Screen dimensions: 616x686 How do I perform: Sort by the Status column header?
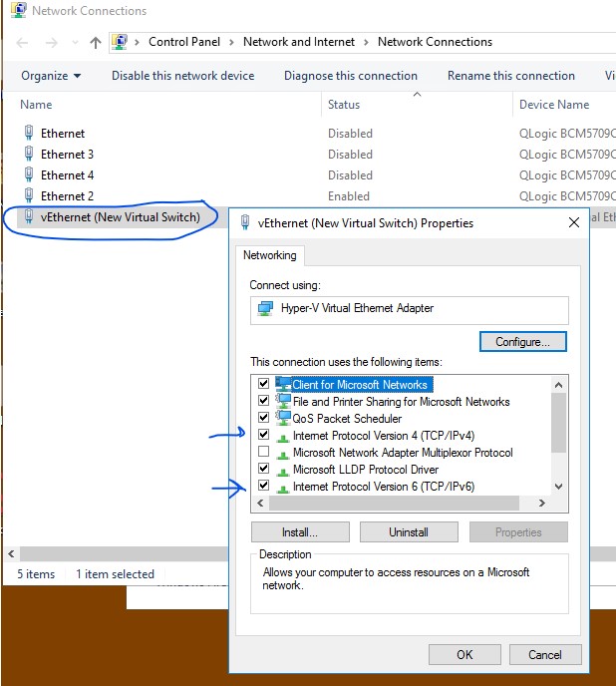[344, 105]
